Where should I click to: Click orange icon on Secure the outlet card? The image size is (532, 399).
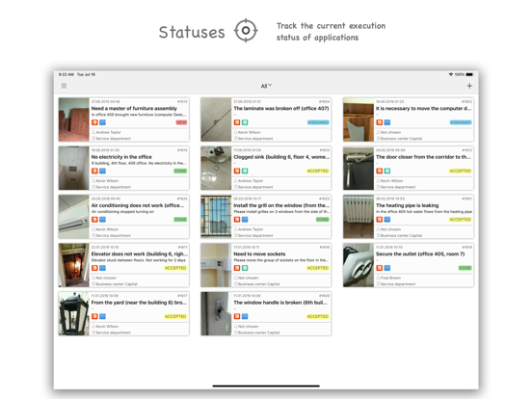coord(380,268)
